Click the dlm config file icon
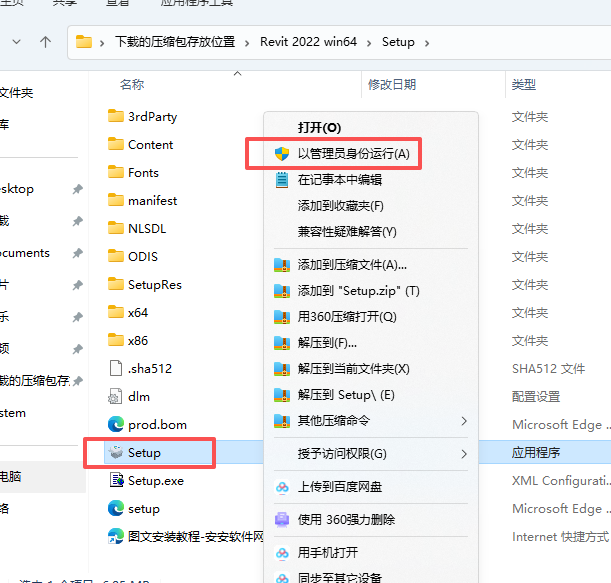The height and width of the screenshot is (583, 611). tap(115, 396)
